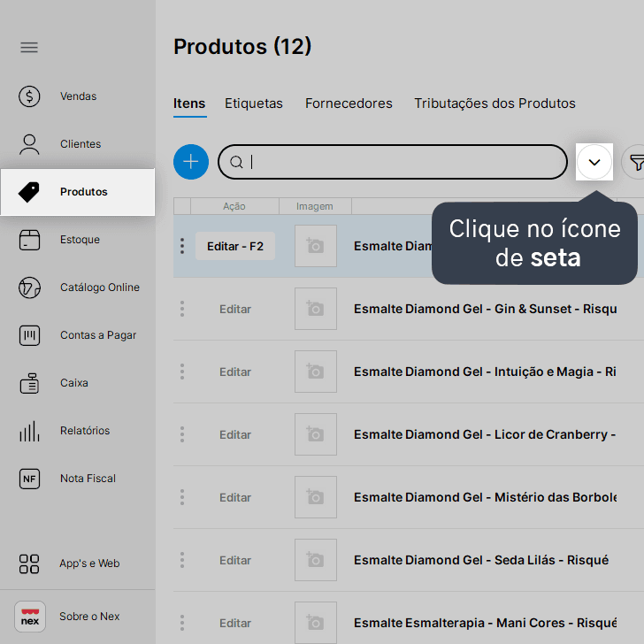Click the Relatórios bar chart icon
The height and width of the screenshot is (644, 644).
pyautogui.click(x=29, y=431)
